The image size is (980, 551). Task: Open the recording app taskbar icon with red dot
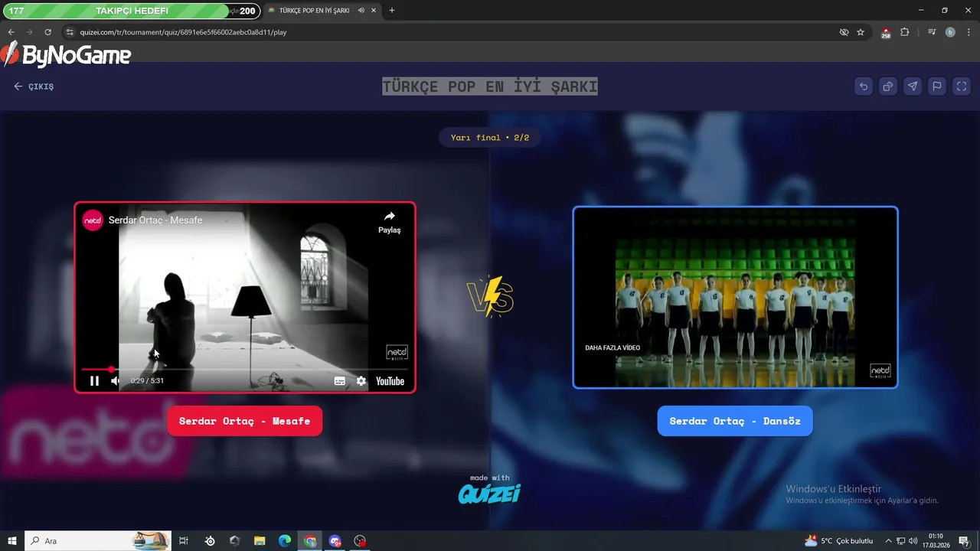(360, 541)
